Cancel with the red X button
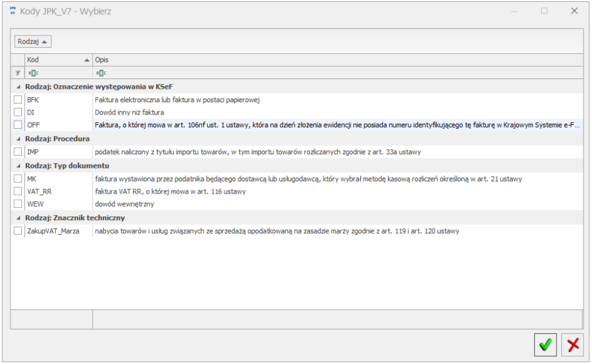 572,345
